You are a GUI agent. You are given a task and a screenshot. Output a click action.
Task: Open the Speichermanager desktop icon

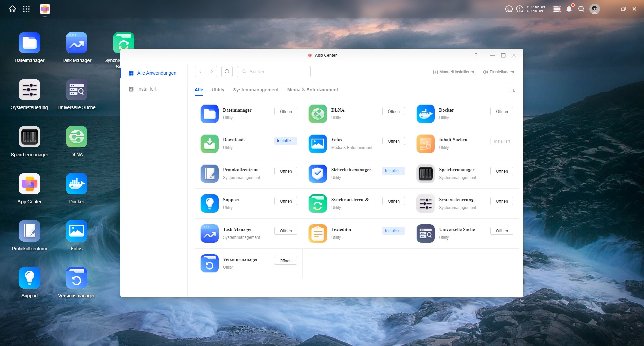(30, 137)
